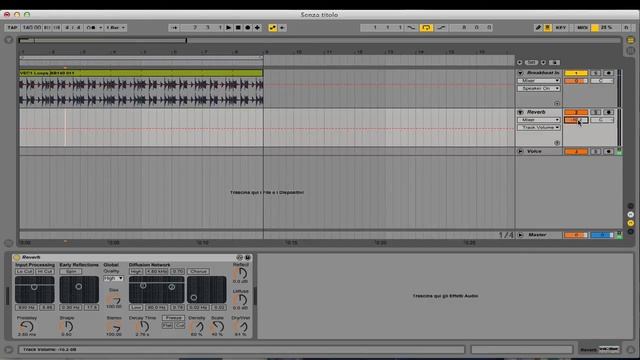640x360 pixels.
Task: Solo the Reverb track
Action: (596, 112)
